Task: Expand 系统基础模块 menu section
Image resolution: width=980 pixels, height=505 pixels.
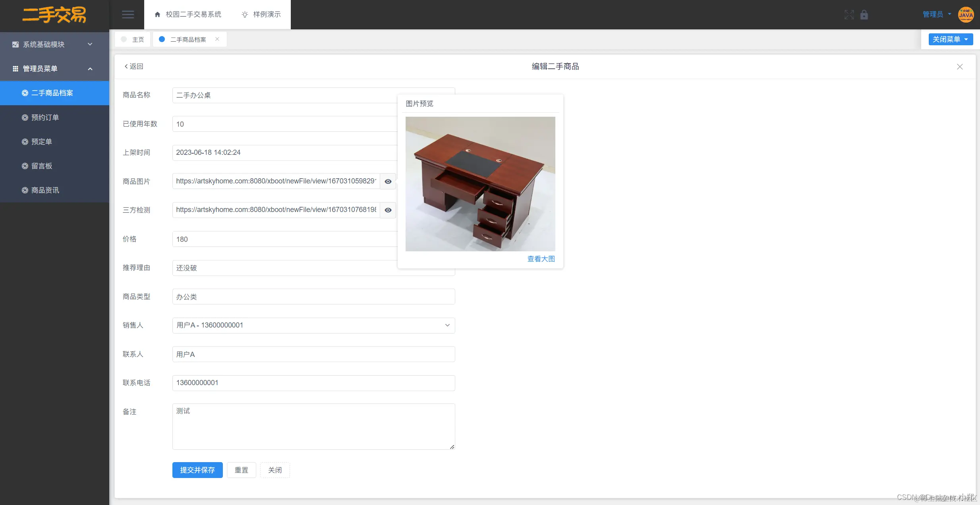Action: click(54, 44)
